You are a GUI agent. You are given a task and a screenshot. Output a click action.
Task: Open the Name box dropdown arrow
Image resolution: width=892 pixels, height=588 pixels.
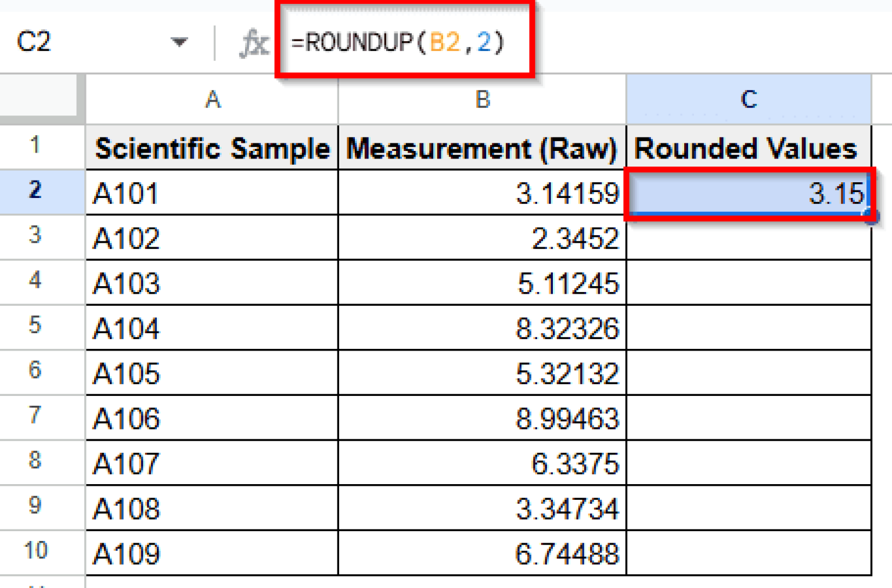179,42
